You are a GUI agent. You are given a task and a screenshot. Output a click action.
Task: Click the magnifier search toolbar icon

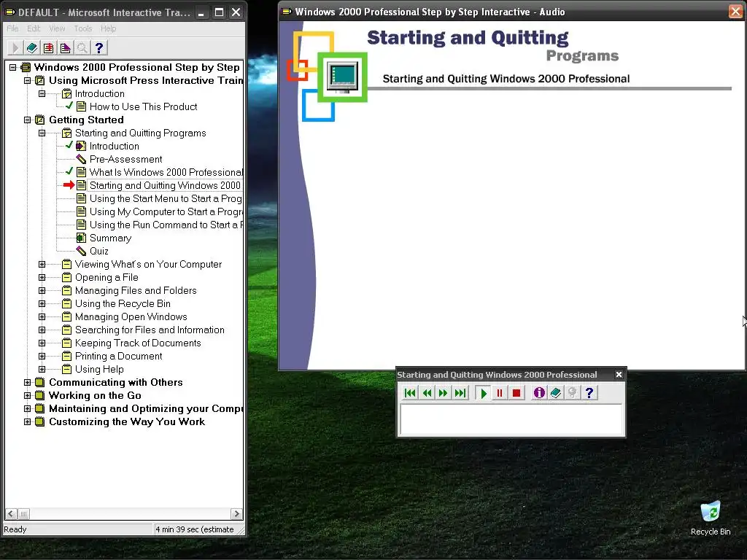click(x=82, y=47)
